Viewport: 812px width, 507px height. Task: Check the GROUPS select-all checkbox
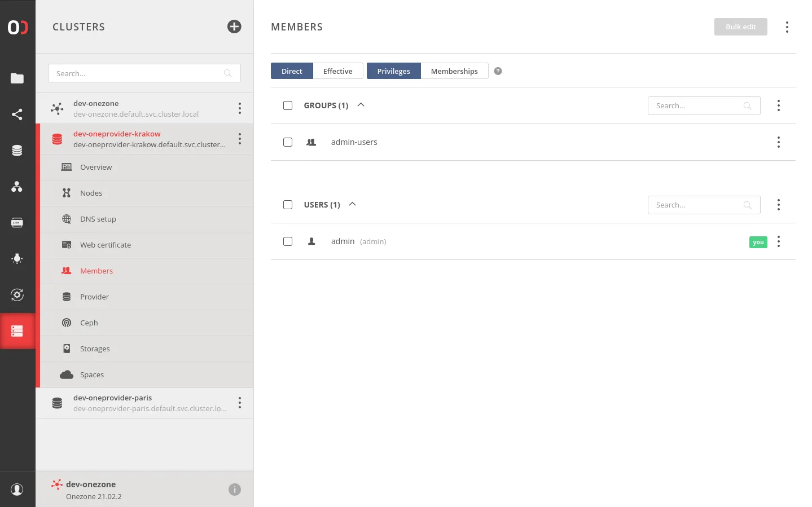[288, 105]
